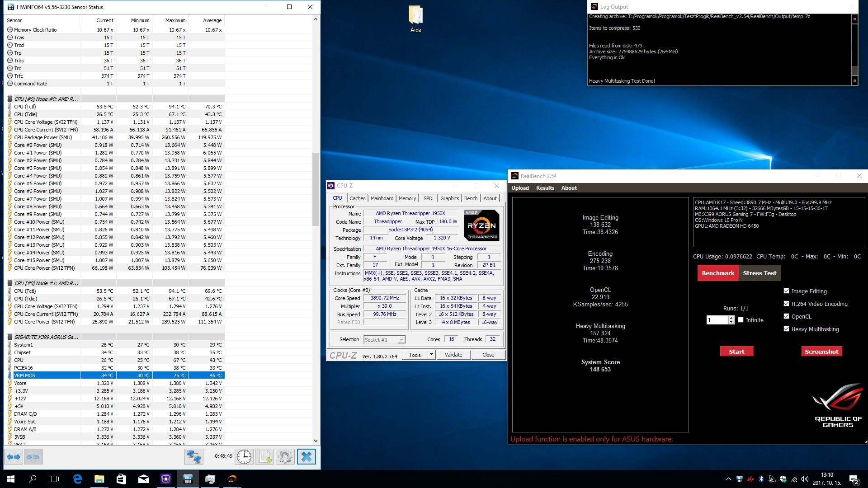The image size is (868, 488).
Task: Uncheck Image Editing benchmark checkbox
Action: [786, 291]
